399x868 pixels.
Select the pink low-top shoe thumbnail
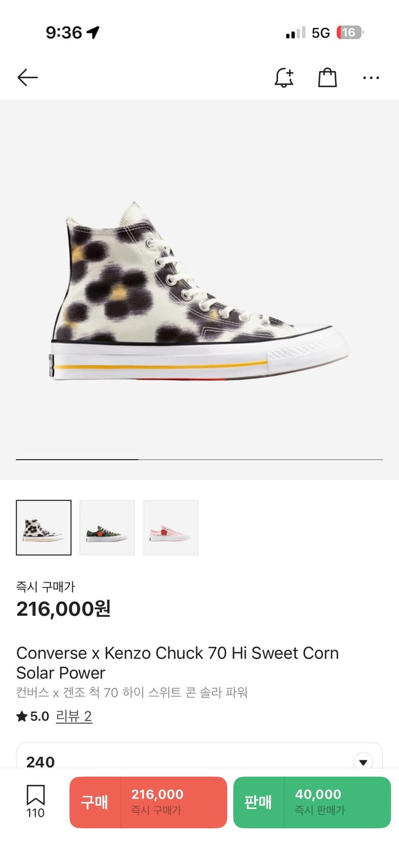(x=171, y=528)
